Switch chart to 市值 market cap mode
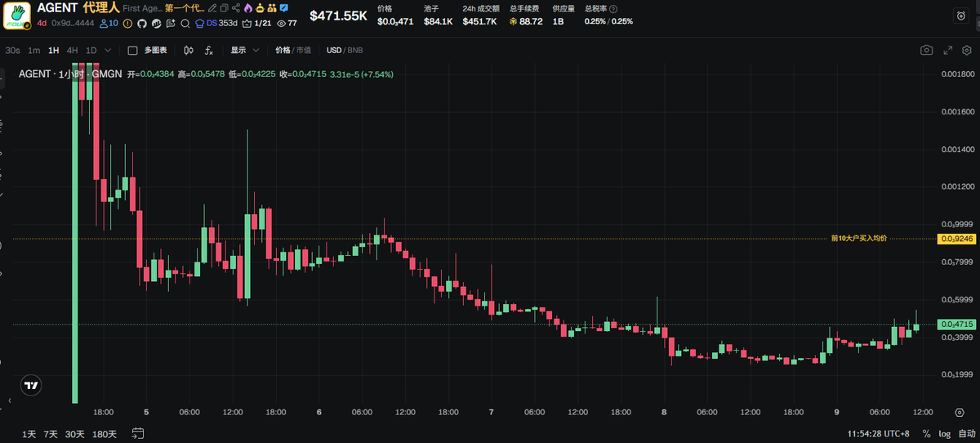This screenshot has width=980, height=443. coord(303,50)
